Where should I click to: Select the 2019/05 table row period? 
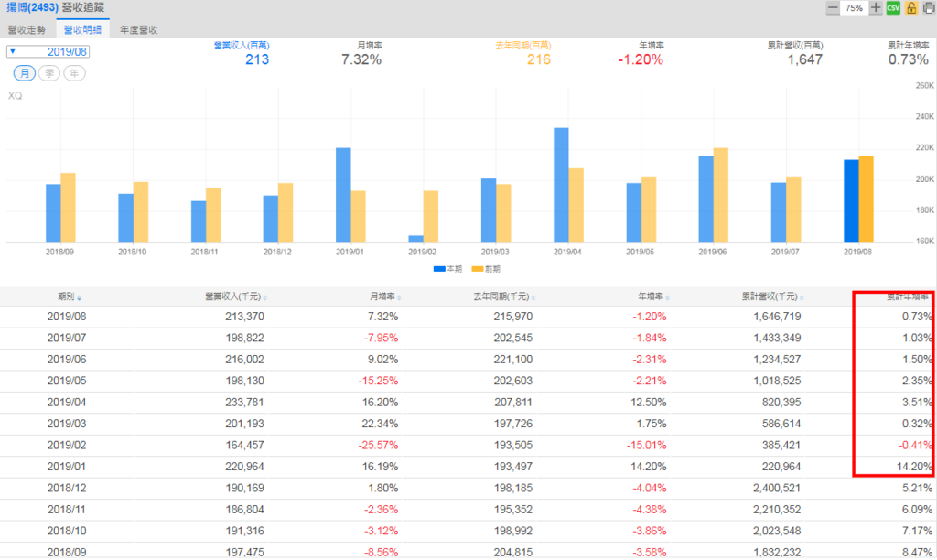point(66,382)
